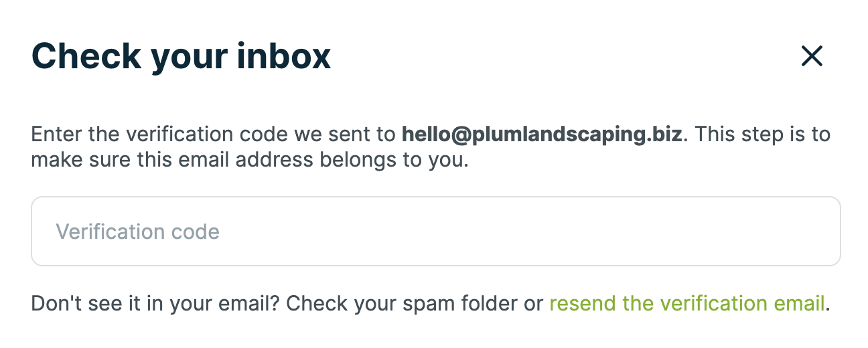
Task: Exit the email verification prompt
Action: pyautogui.click(x=812, y=57)
